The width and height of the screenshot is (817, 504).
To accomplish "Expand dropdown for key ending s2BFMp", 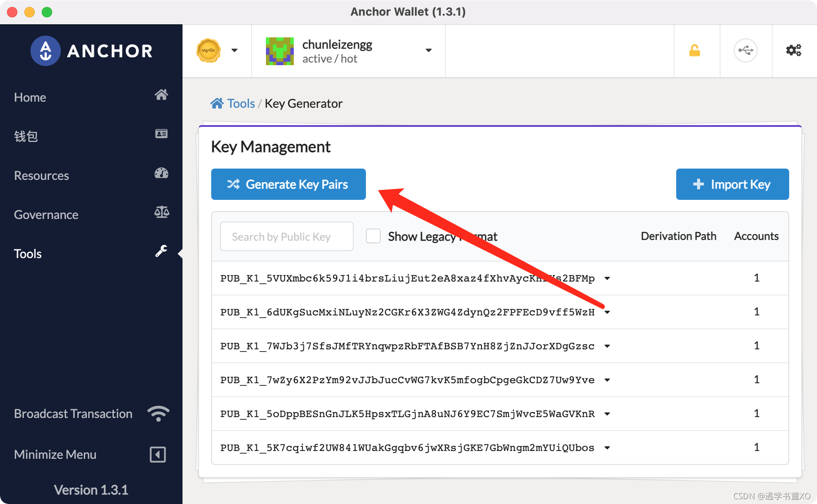I will coord(607,279).
